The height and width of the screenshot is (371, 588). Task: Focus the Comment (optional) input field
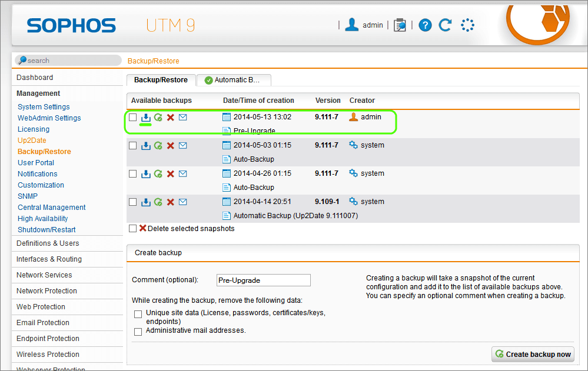(x=264, y=280)
